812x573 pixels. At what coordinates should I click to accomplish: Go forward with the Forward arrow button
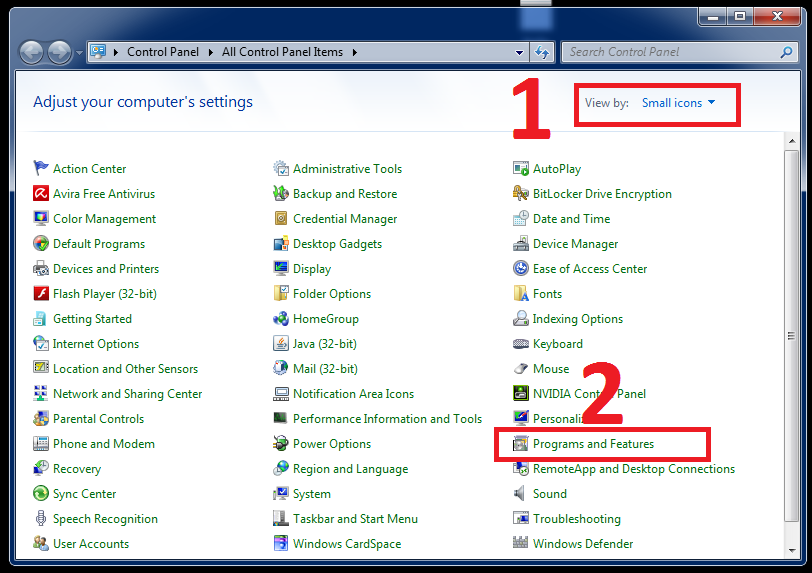(x=60, y=52)
